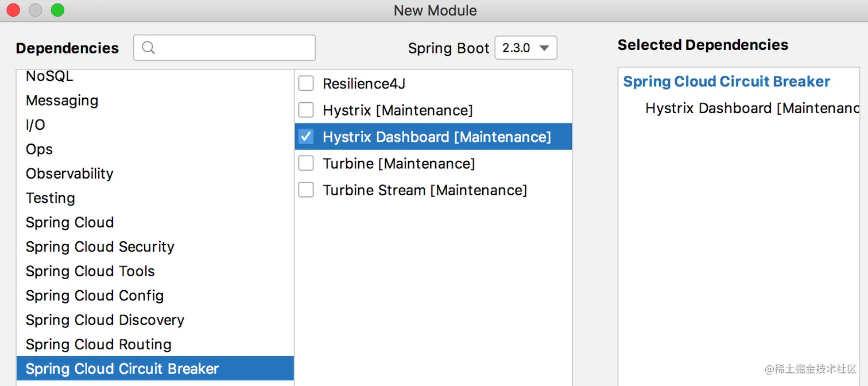Click the green maximize window button
The height and width of the screenshot is (386, 868).
click(x=57, y=10)
